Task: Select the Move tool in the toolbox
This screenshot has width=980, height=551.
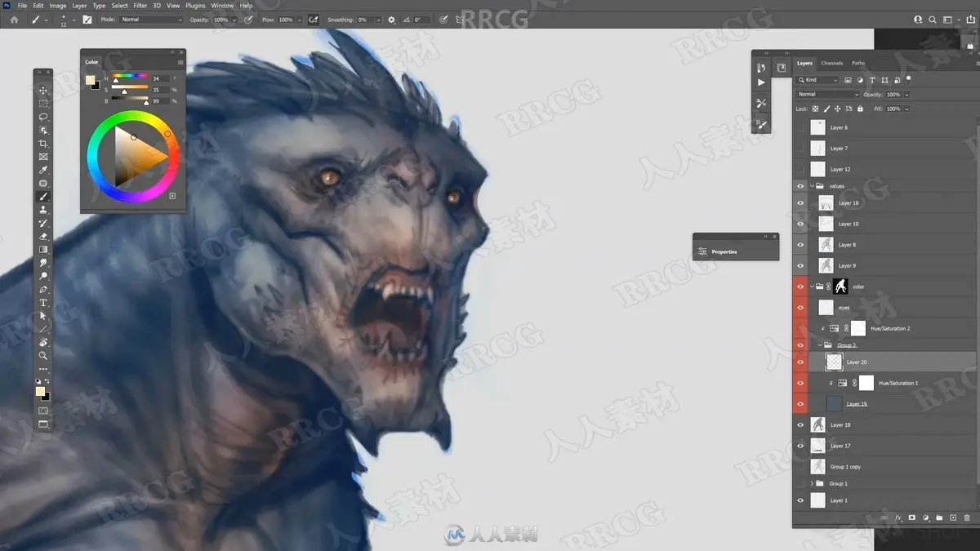Action: pyautogui.click(x=43, y=91)
